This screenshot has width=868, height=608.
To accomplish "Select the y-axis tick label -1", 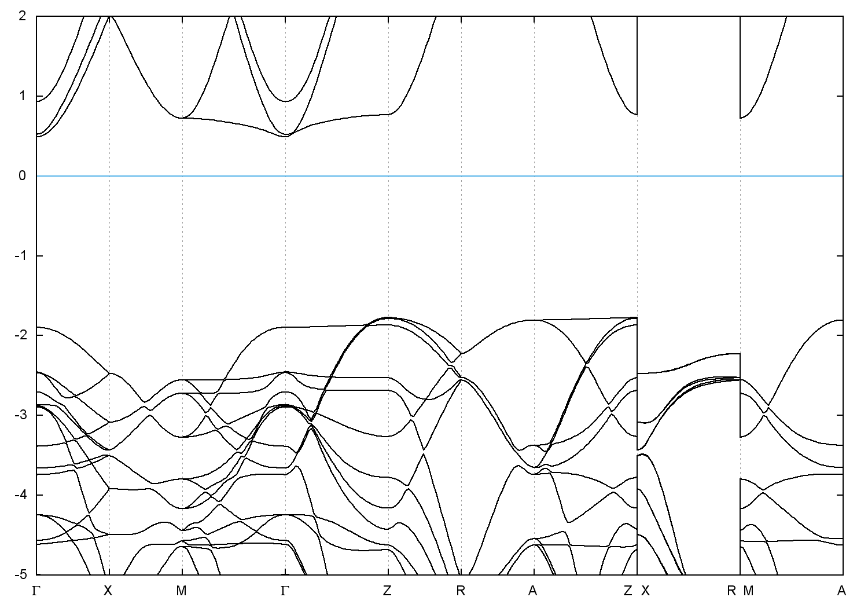I will 20,255.
